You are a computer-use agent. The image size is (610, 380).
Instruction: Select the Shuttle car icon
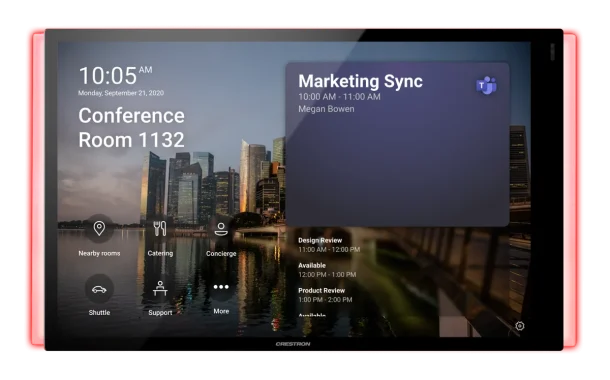(99, 289)
